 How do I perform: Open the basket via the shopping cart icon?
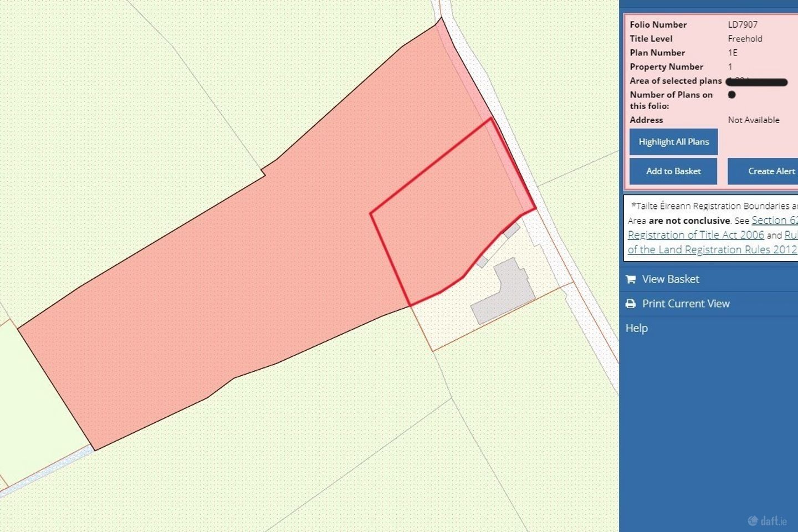[x=630, y=279]
